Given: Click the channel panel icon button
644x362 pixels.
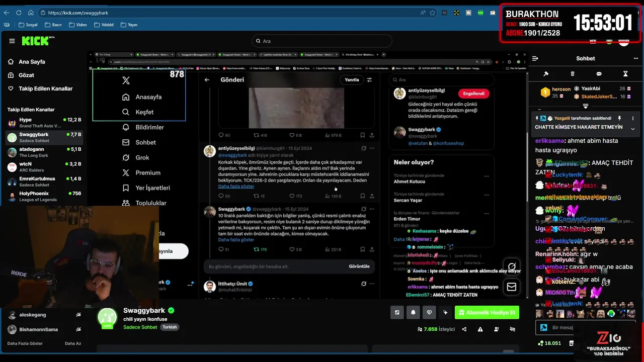Looking at the screenshot, I should (397, 312).
